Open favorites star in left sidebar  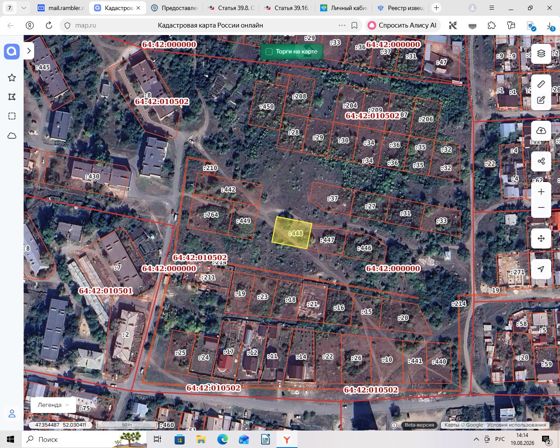[x=12, y=78]
